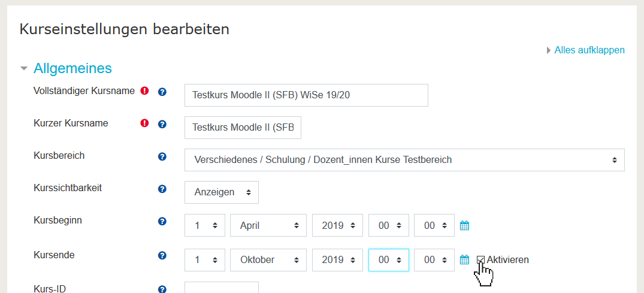Open Kursbeginn year dropdown showing 2019

(x=338, y=226)
